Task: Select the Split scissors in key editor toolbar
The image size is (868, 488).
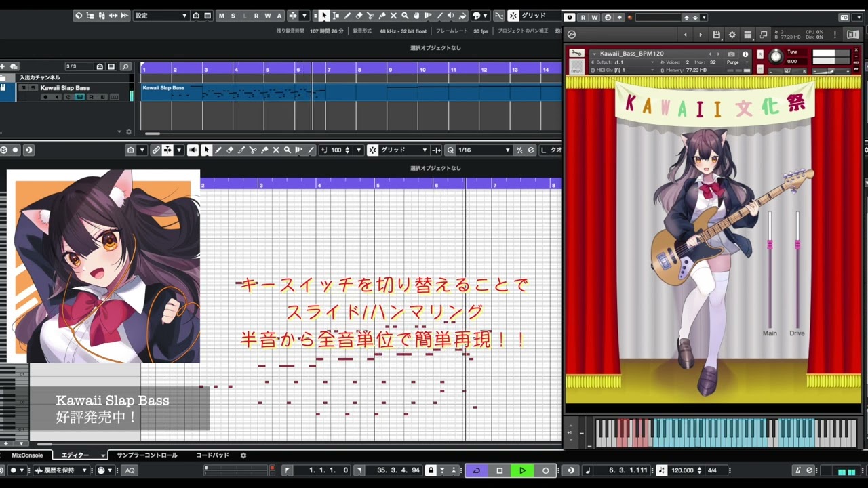Action: click(253, 150)
